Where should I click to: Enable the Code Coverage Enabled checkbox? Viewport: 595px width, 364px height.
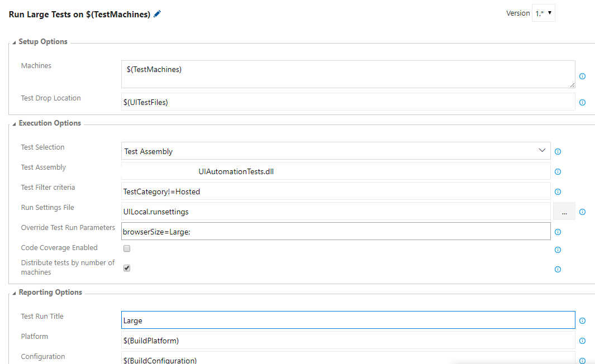click(127, 248)
